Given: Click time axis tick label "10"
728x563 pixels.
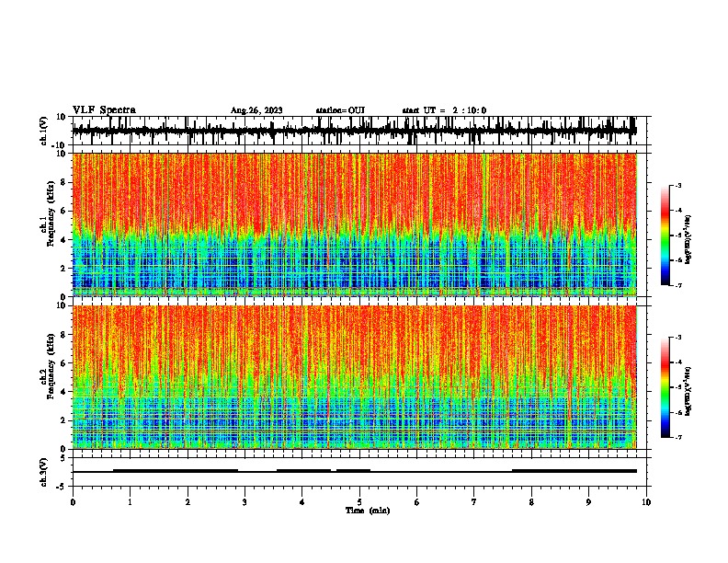Looking at the screenshot, I should tap(646, 502).
